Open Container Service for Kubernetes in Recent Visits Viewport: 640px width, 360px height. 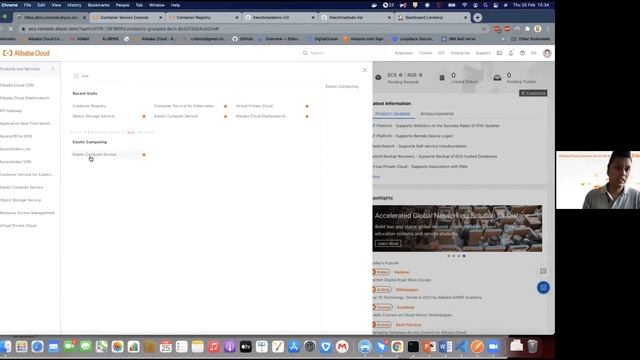point(184,106)
